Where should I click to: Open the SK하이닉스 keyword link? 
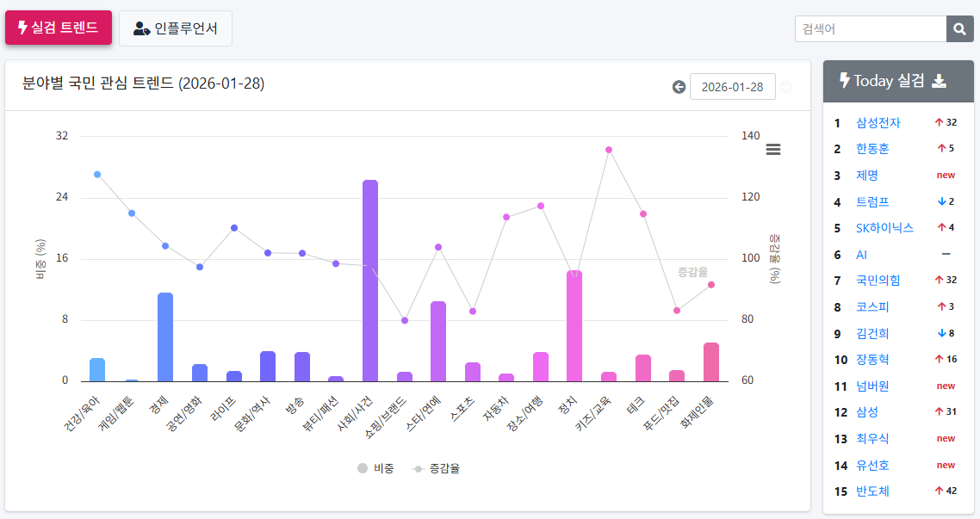[x=884, y=228]
